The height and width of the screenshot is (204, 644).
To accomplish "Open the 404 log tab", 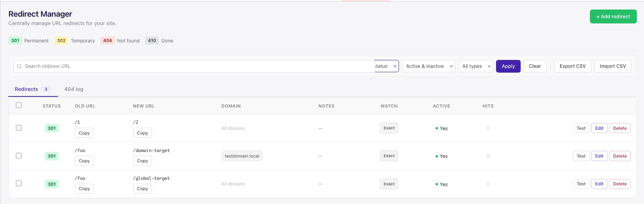I will point(74,89).
